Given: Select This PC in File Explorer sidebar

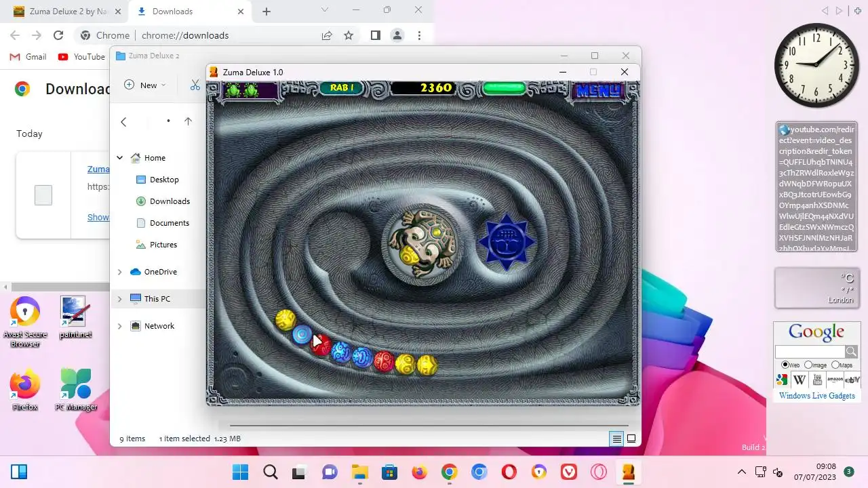Looking at the screenshot, I should pyautogui.click(x=157, y=299).
